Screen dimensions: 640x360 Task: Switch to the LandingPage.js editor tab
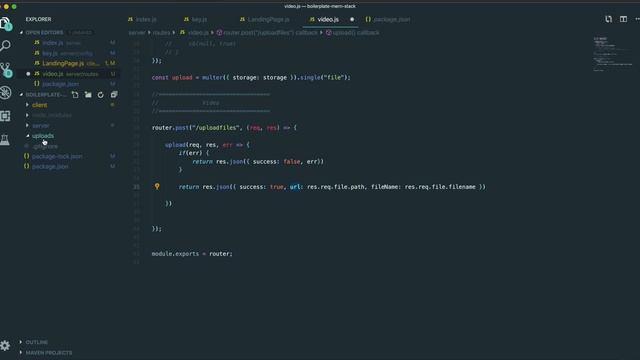[264, 19]
